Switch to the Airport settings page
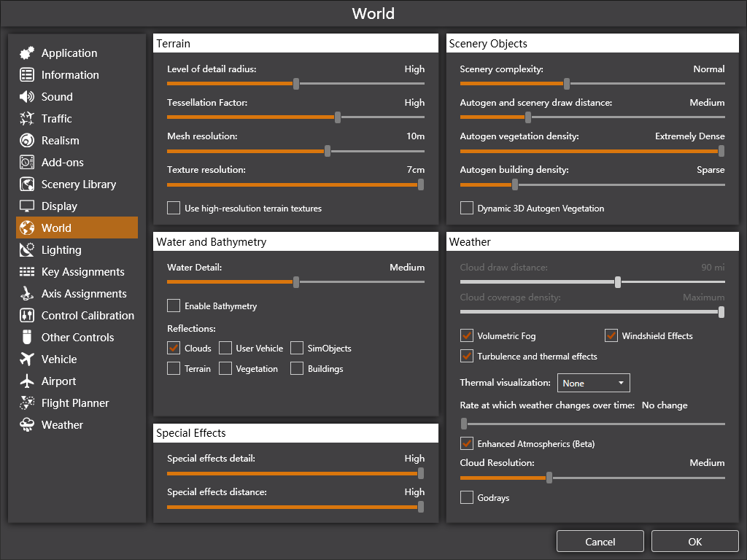 58,381
